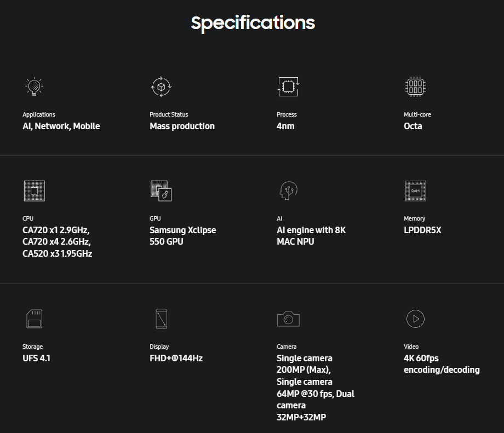
Task: Click the AI head icon
Action: [x=288, y=190]
